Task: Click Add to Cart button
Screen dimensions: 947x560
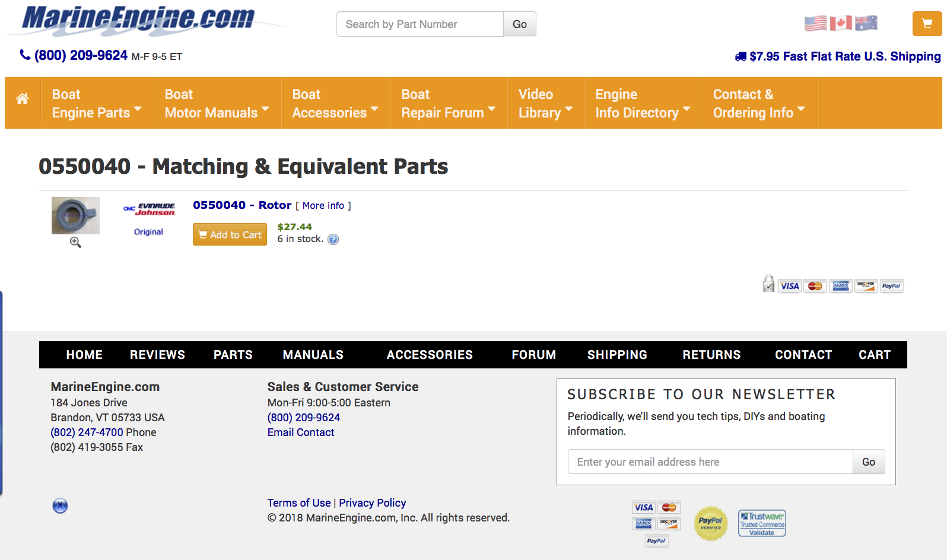Action: tap(230, 234)
